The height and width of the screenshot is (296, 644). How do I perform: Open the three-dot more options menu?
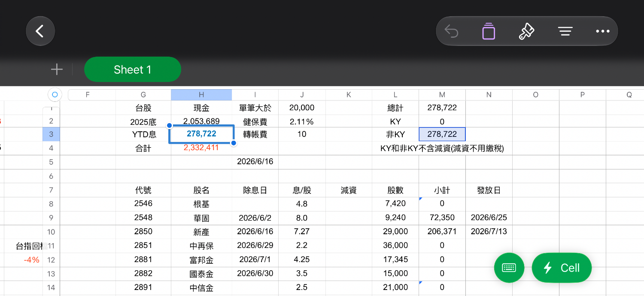[x=603, y=31]
